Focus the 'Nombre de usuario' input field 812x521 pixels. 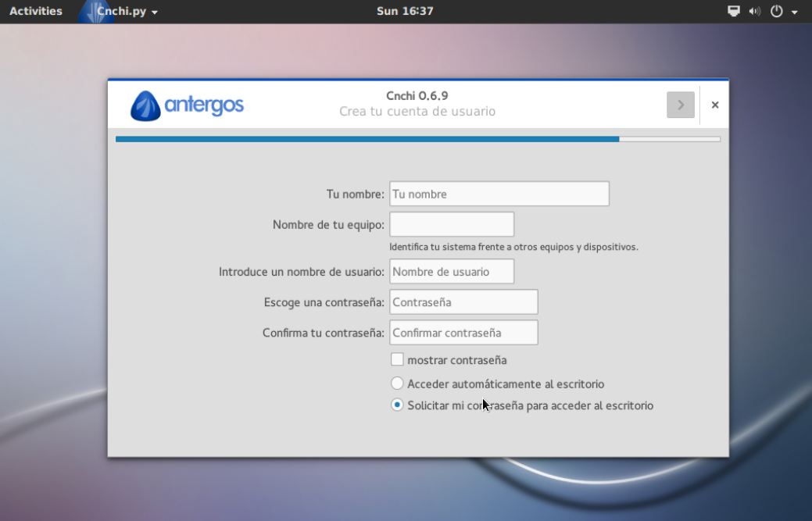coord(452,271)
